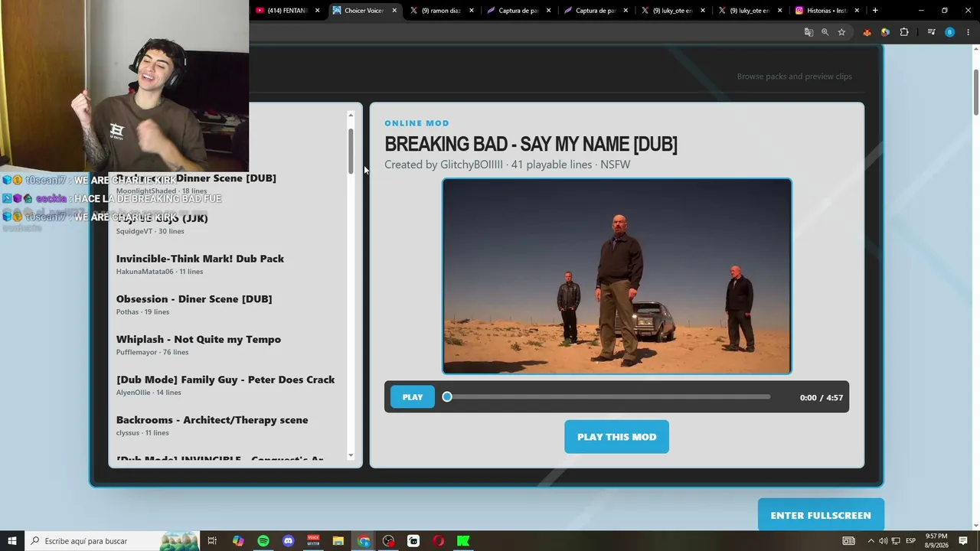Screen dimensions: 980x551
Task: Click the browser page vertical scrollbar
Action: (976, 93)
